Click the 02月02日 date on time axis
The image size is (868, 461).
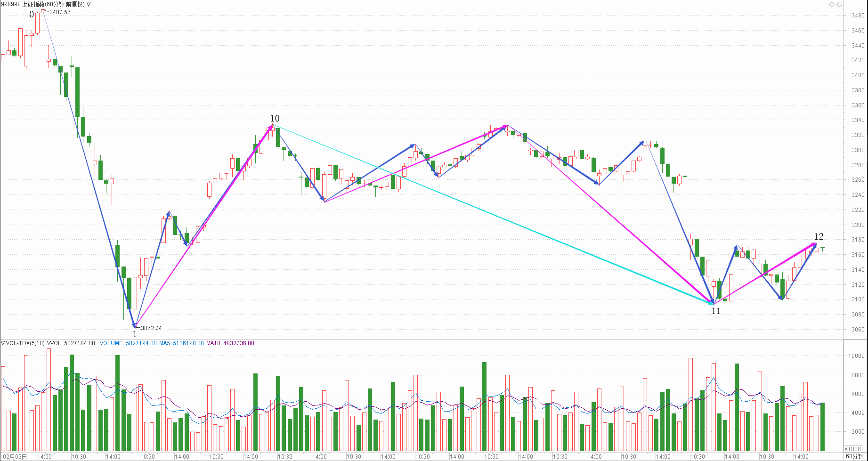(x=15, y=457)
